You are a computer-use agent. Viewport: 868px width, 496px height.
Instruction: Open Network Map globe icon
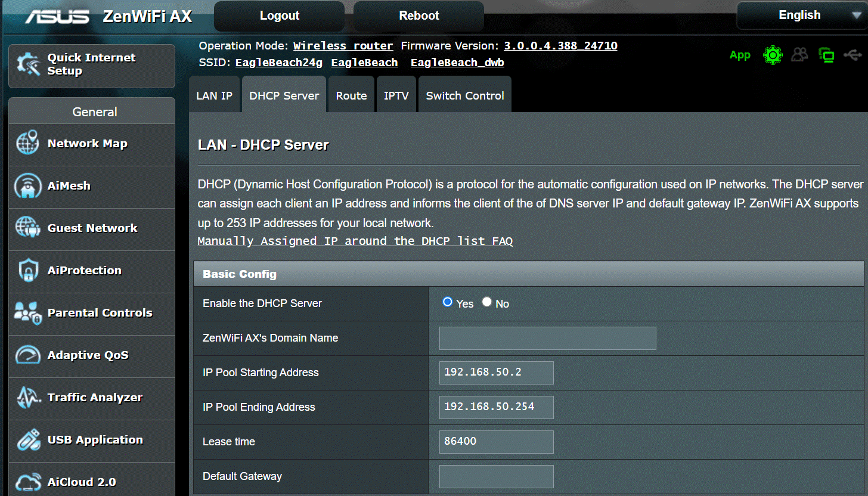click(x=28, y=144)
